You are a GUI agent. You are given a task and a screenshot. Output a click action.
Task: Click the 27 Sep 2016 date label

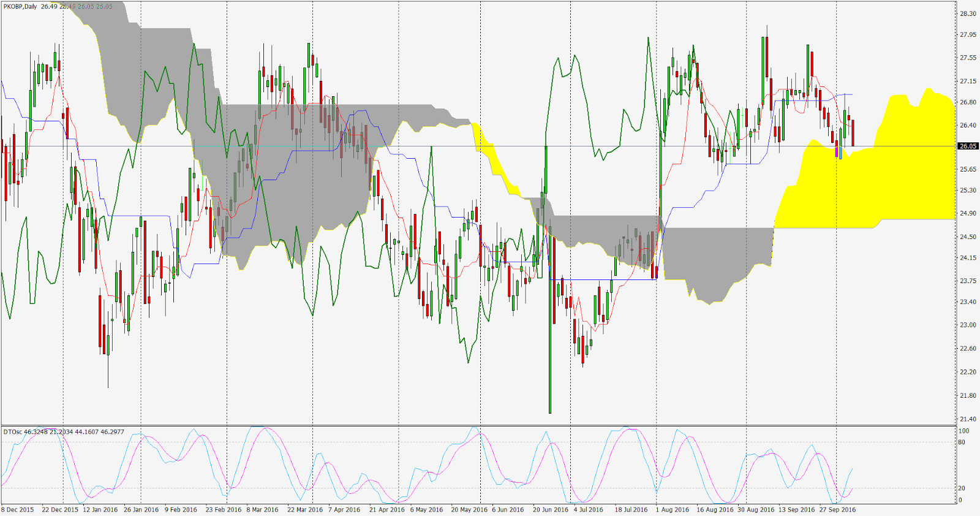coord(838,510)
